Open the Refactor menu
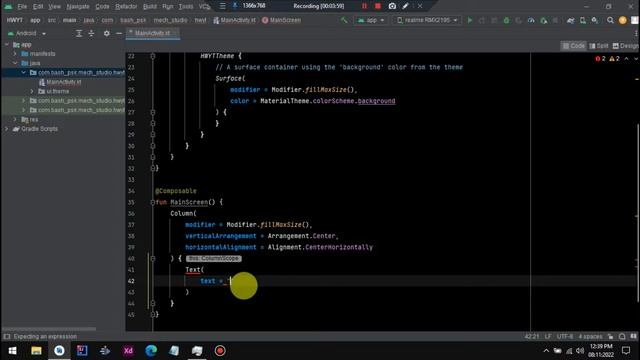Viewport: 640px width, 360px height. tap(126, 7)
